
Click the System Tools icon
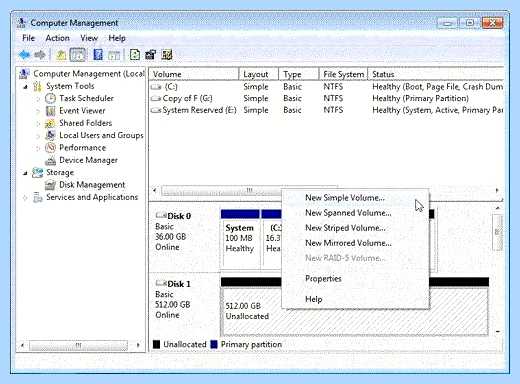[38, 86]
